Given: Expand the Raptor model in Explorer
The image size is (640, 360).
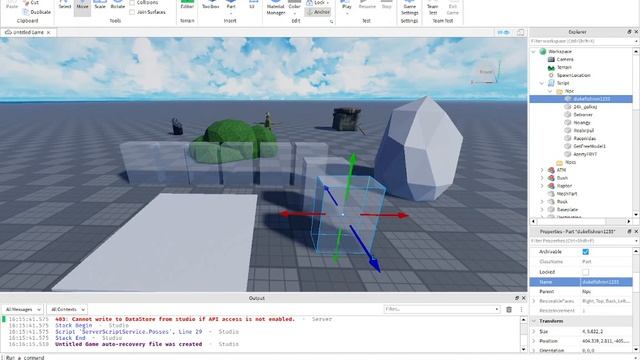Looking at the screenshot, I should (542, 186).
